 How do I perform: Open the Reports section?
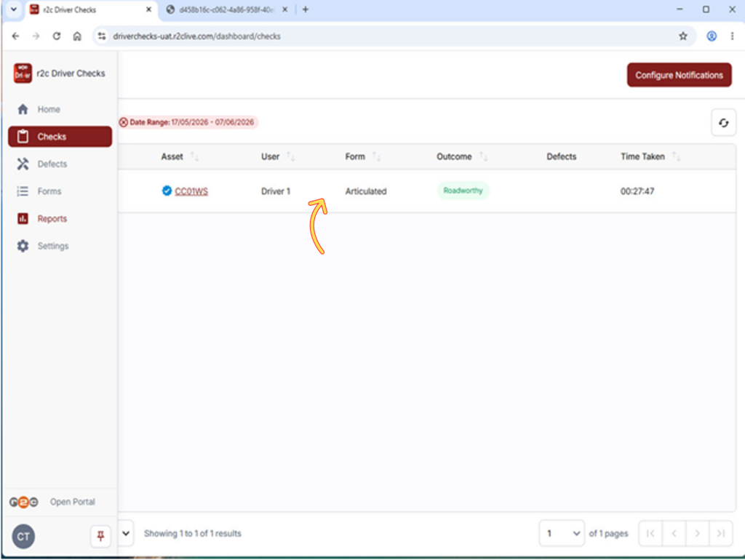pos(52,218)
